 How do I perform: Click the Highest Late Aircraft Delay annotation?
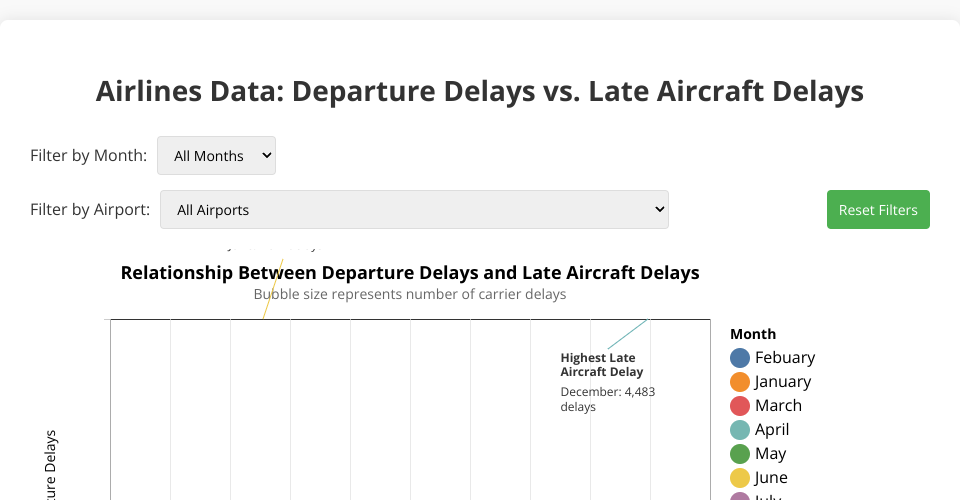pyautogui.click(x=601, y=365)
